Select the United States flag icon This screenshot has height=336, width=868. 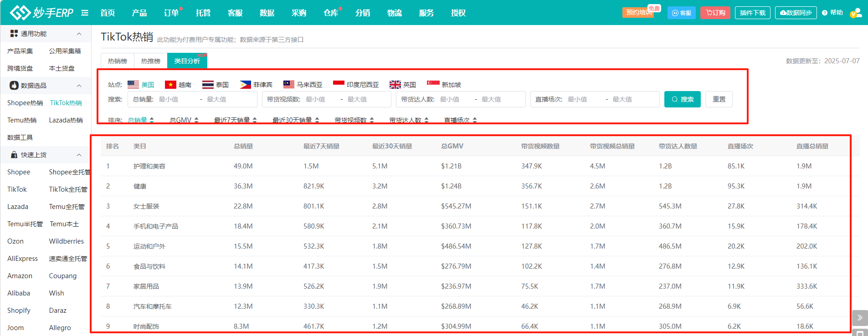[133, 85]
